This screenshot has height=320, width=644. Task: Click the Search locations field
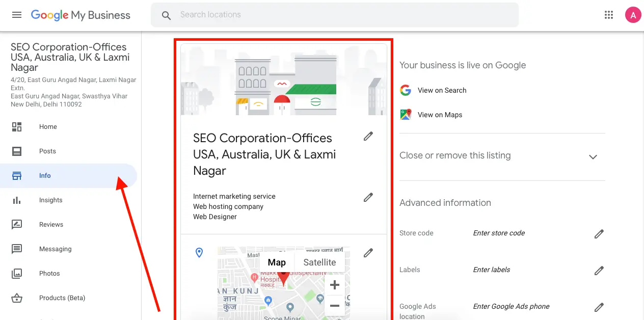[335, 15]
